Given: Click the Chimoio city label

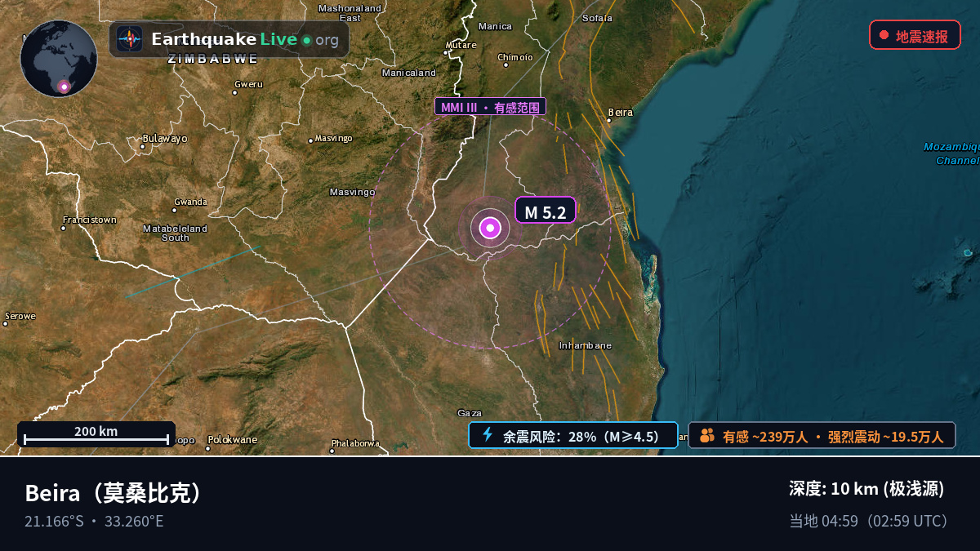Looking at the screenshot, I should pos(515,57).
